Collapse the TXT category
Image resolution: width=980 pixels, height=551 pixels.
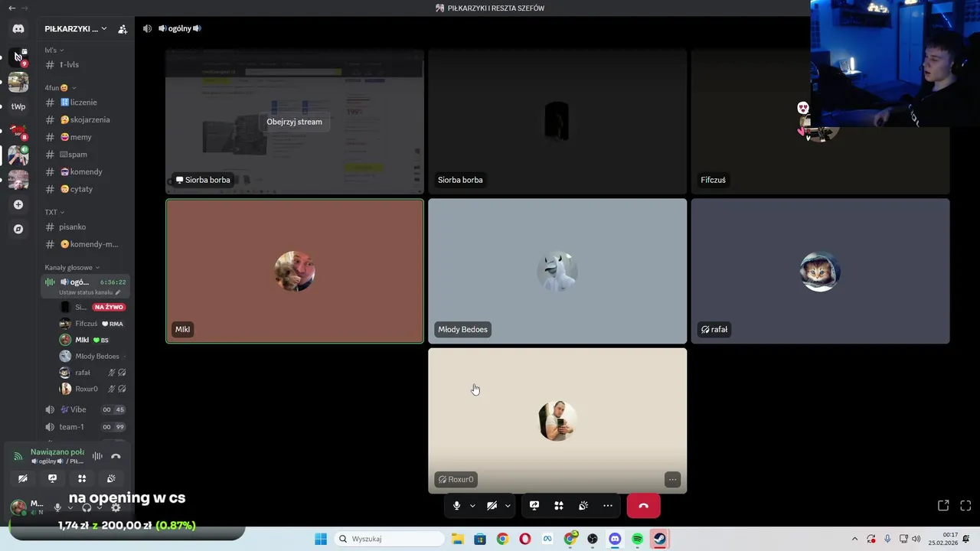coord(54,212)
